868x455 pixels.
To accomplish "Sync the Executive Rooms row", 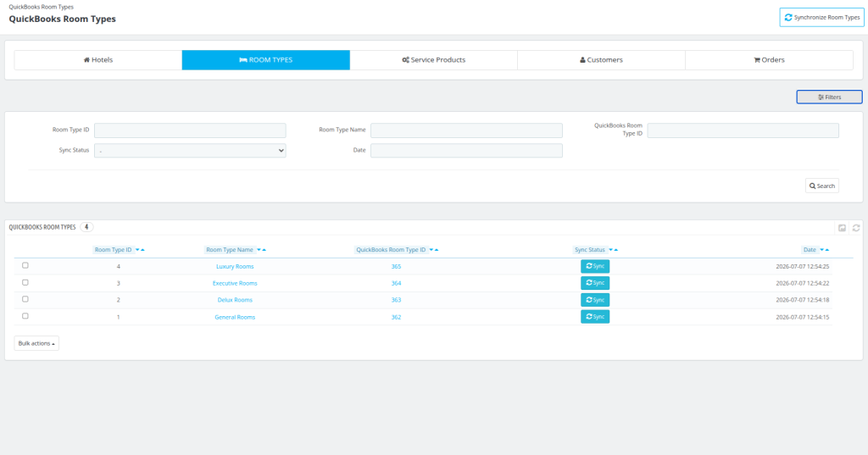I will pyautogui.click(x=595, y=283).
